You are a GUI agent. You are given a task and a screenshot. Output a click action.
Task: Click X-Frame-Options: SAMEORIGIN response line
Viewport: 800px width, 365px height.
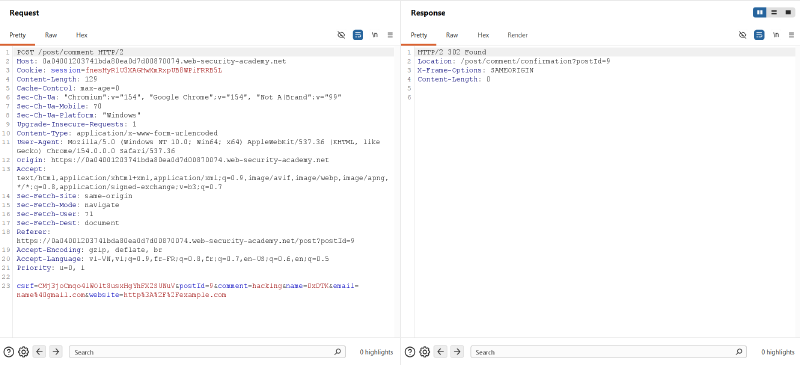pyautogui.click(x=476, y=70)
